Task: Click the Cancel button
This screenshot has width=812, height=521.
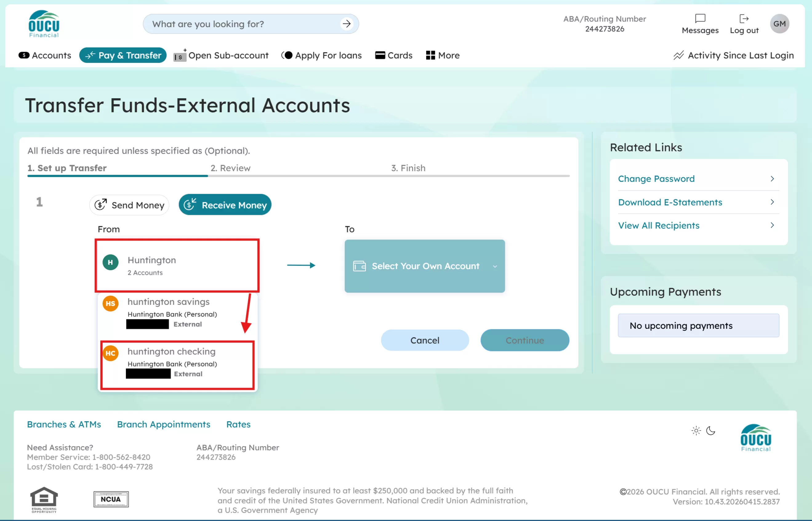Action: click(425, 340)
